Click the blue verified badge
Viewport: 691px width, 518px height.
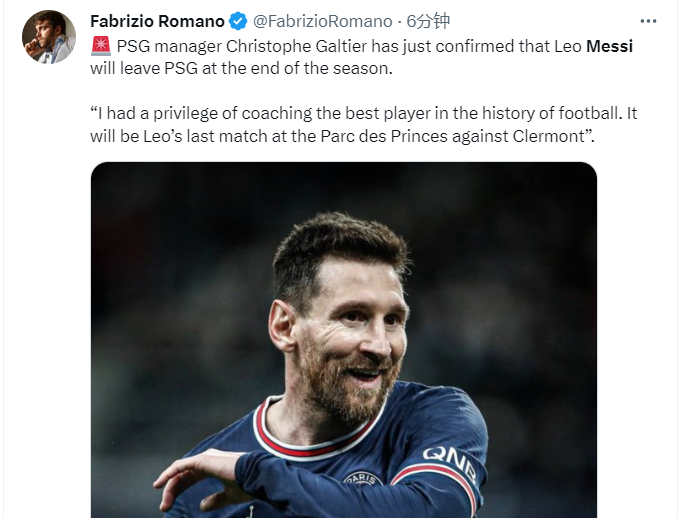tap(238, 21)
